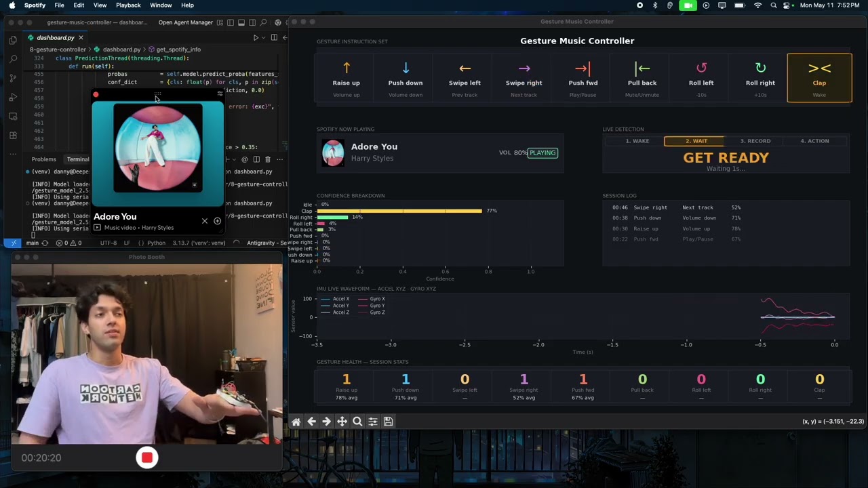Image resolution: width=868 pixels, height=488 pixels.
Task: Switch the git branch main in the status bar
Action: 32,243
